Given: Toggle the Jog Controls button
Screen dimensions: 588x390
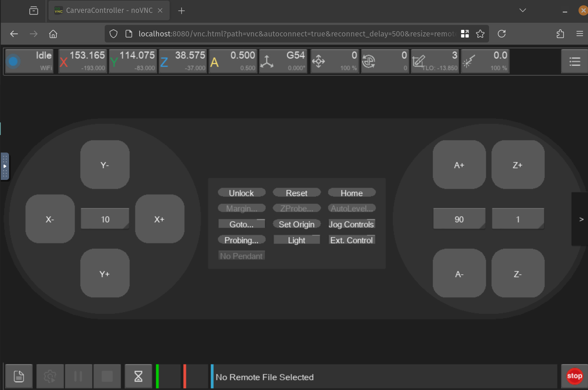Looking at the screenshot, I should tap(351, 224).
